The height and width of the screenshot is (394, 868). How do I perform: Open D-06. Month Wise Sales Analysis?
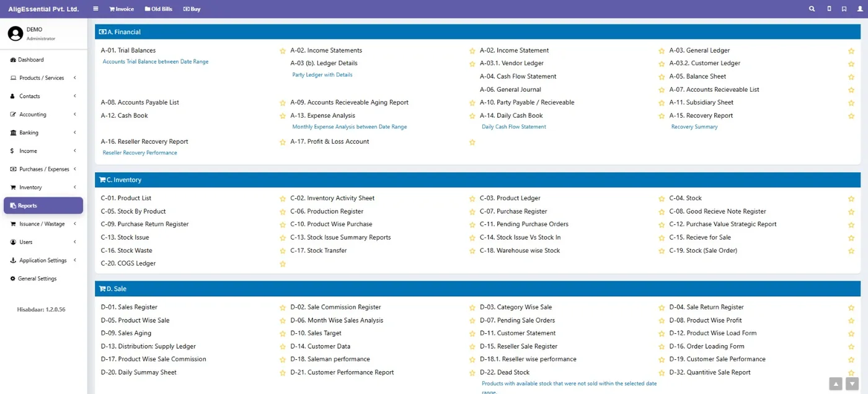pos(337,321)
